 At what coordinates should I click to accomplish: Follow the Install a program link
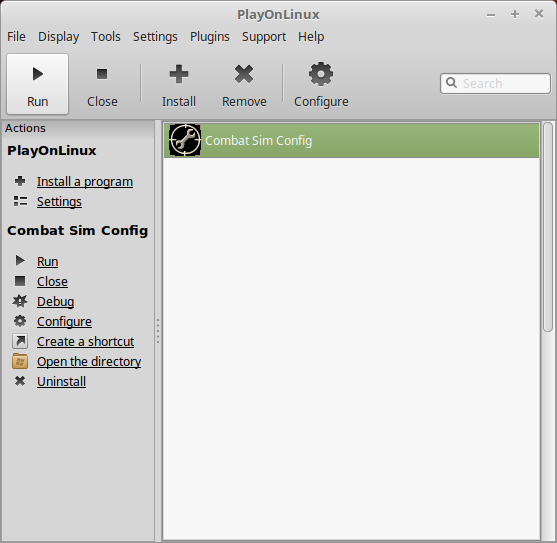tap(85, 181)
